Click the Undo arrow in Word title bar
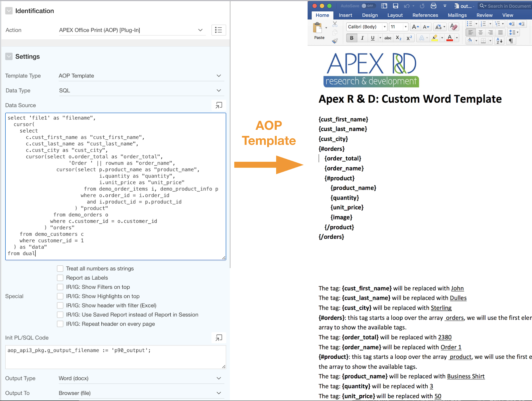This screenshot has height=401, width=532. point(407,6)
